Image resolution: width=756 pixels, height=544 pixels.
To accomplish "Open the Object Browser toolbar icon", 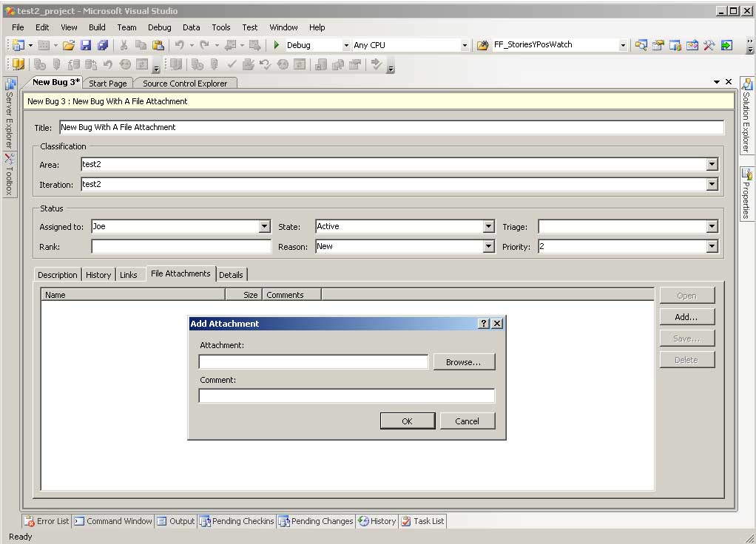I will tap(692, 45).
